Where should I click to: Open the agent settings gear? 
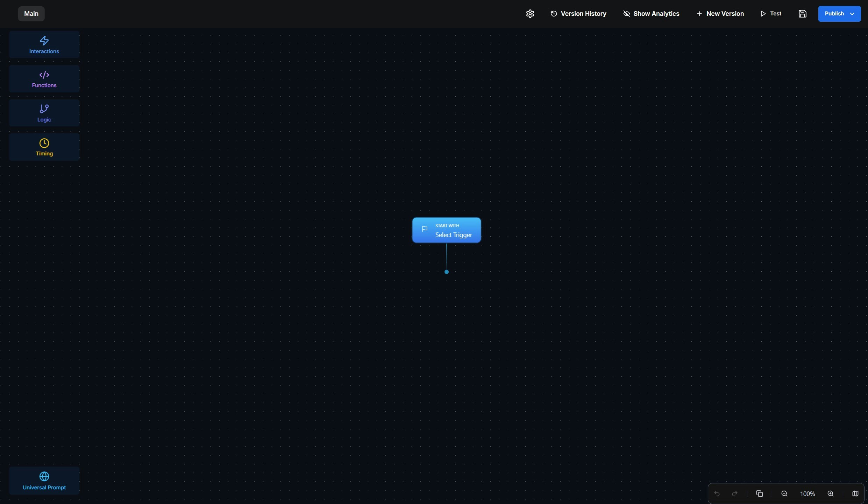(529, 14)
